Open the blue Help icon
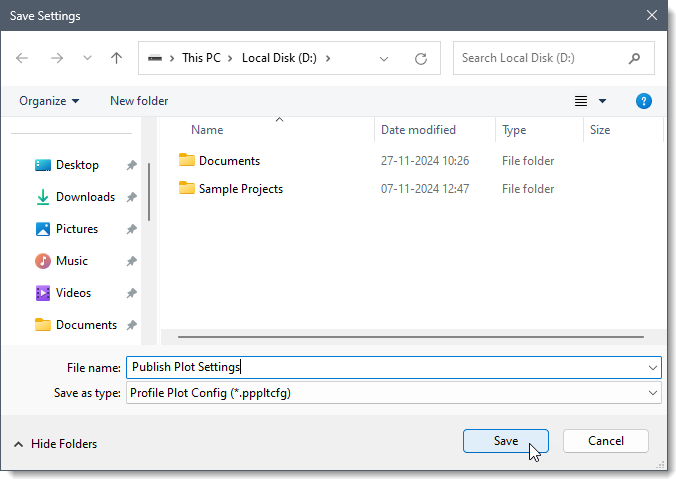 click(644, 101)
